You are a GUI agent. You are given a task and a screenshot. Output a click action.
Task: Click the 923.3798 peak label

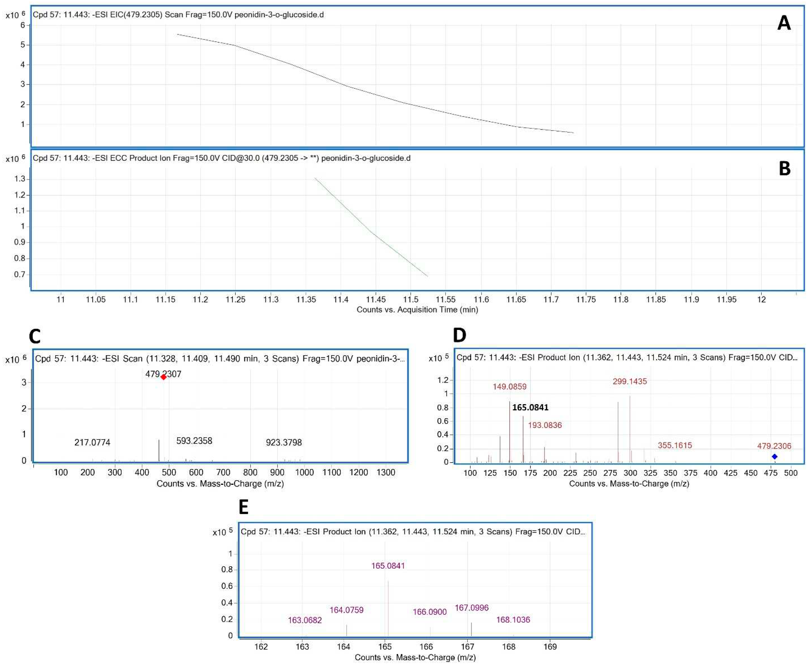coord(284,442)
